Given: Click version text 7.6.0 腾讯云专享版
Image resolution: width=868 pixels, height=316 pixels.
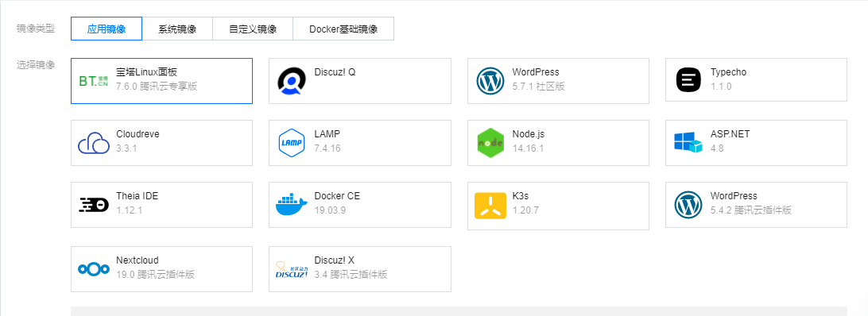Looking at the screenshot, I should tap(157, 87).
